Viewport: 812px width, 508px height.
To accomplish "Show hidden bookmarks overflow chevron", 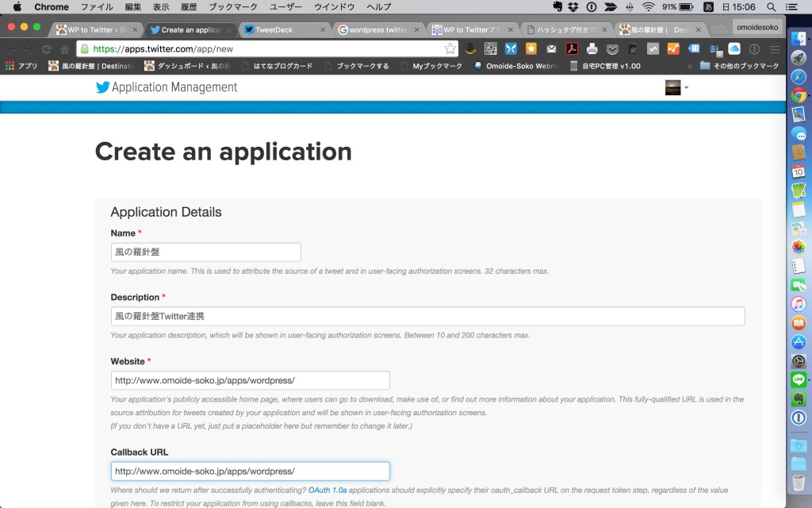I will (689, 66).
